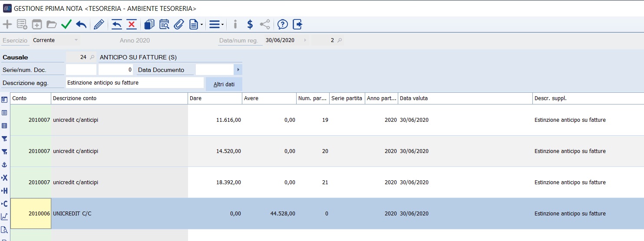Image resolution: width=644 pixels, height=241 pixels.
Task: Click the green checkmark confirm icon
Action: click(66, 24)
